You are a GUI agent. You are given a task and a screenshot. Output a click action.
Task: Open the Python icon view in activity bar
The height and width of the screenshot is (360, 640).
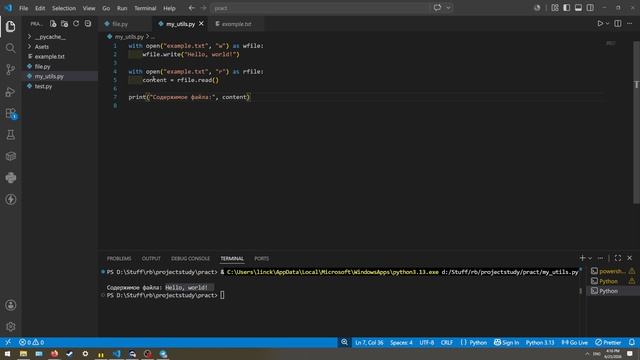click(11, 178)
